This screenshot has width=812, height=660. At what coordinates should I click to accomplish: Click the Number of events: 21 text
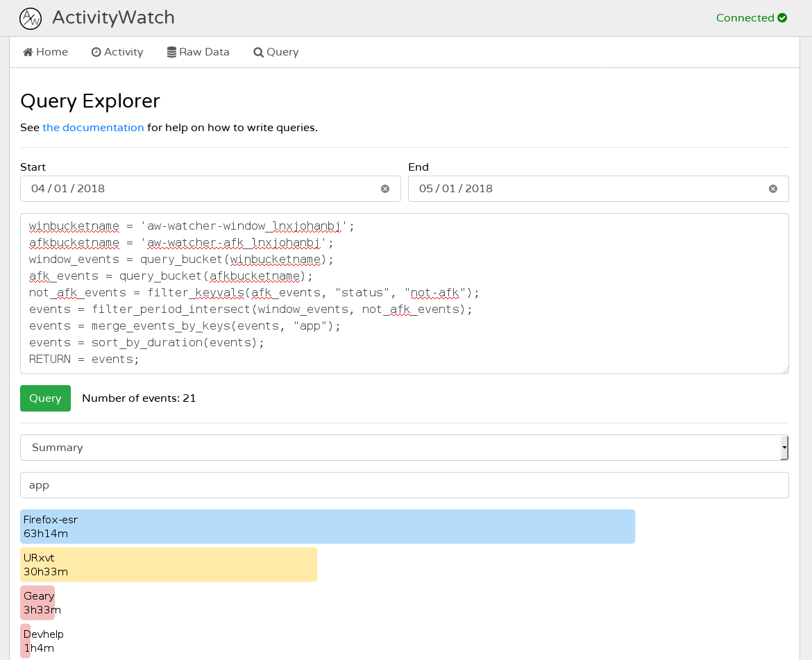[x=139, y=398]
